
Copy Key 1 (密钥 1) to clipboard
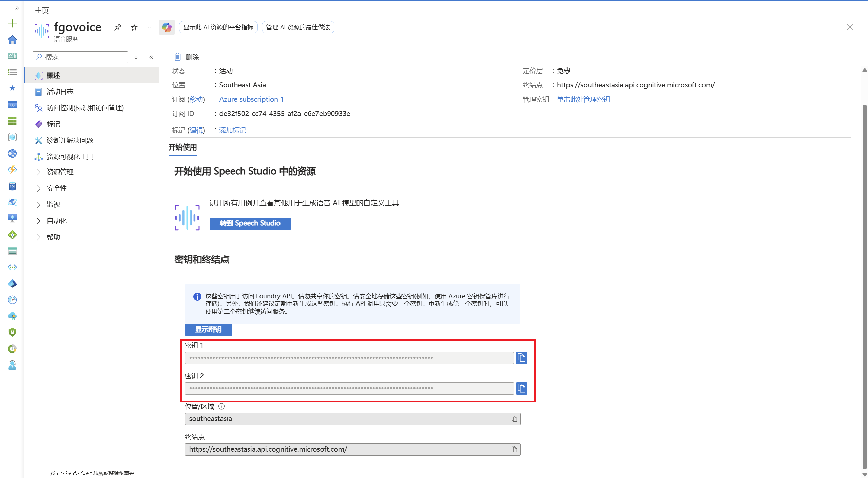coord(521,358)
